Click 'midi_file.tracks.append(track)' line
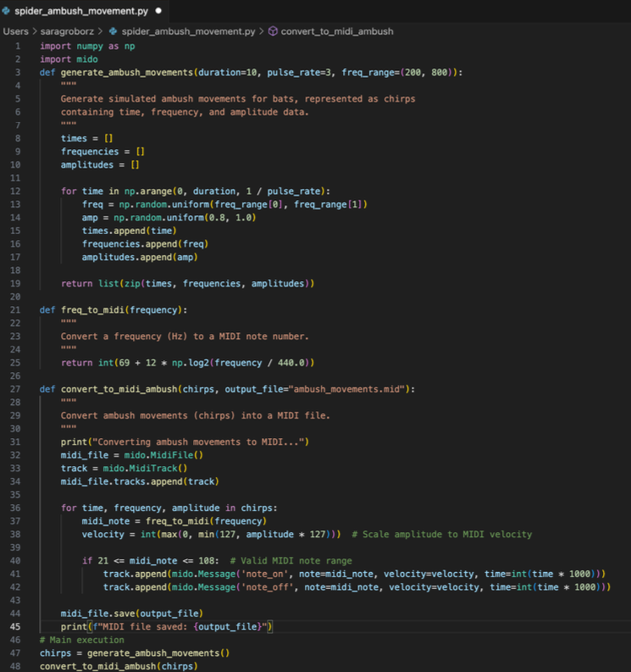Viewport: 631px width, 672px height. (x=140, y=481)
